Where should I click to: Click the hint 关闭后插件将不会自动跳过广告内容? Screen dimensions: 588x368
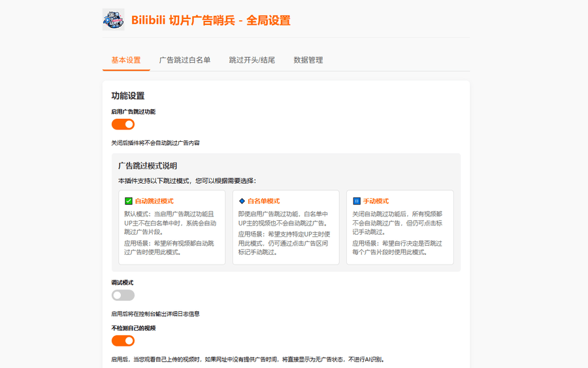[x=155, y=143]
